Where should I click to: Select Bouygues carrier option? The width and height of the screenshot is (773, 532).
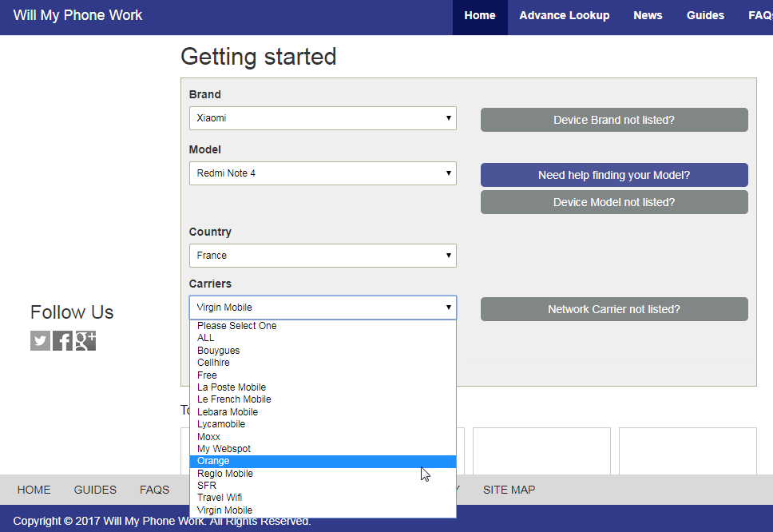click(323, 351)
